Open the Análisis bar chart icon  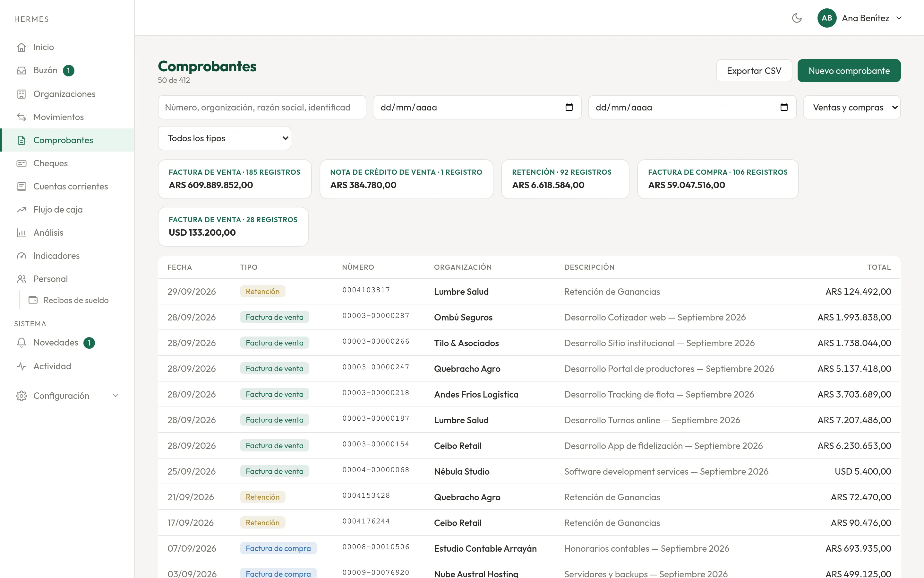(21, 233)
